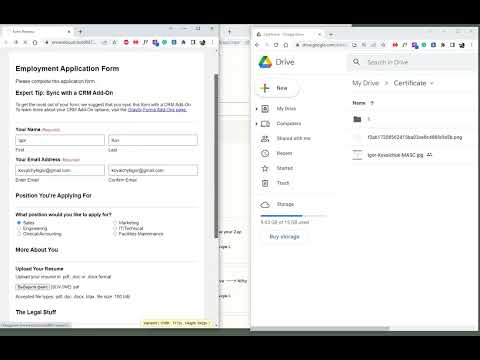Image resolution: width=480 pixels, height=360 pixels.
Task: Open My Drive in Drive sidebar
Action: (x=286, y=109)
